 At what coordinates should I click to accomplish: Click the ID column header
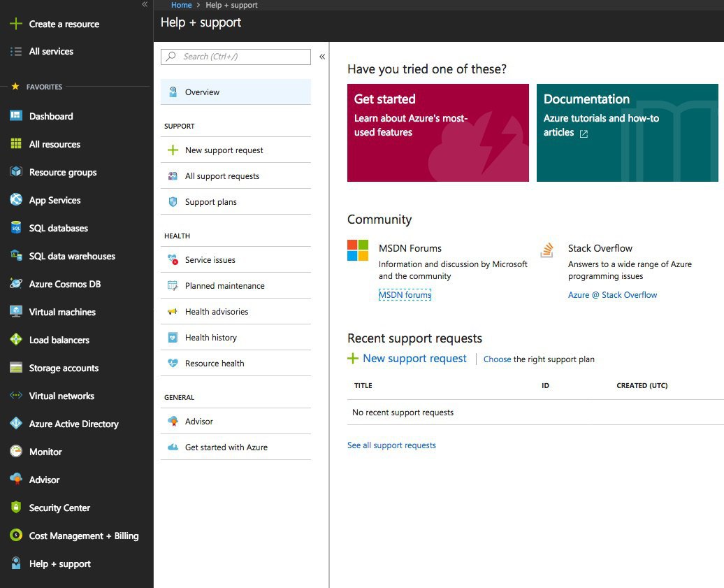click(x=545, y=385)
